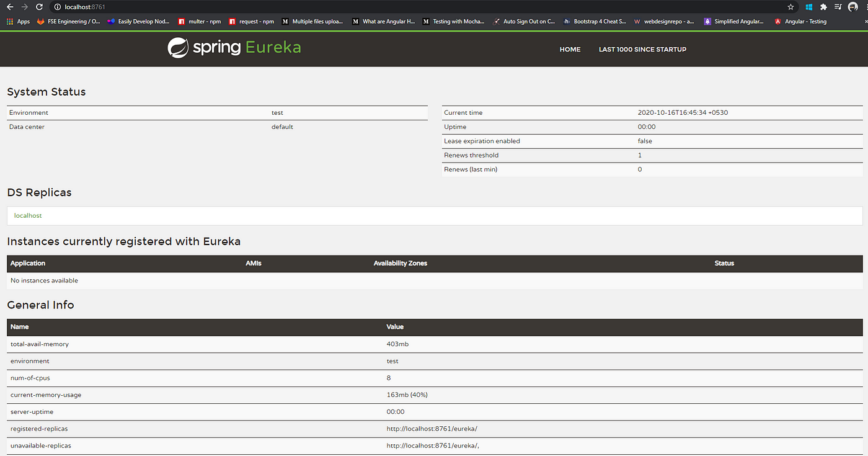Select the Environment value 'test' in System Status
Image resolution: width=868 pixels, height=456 pixels.
tap(277, 112)
